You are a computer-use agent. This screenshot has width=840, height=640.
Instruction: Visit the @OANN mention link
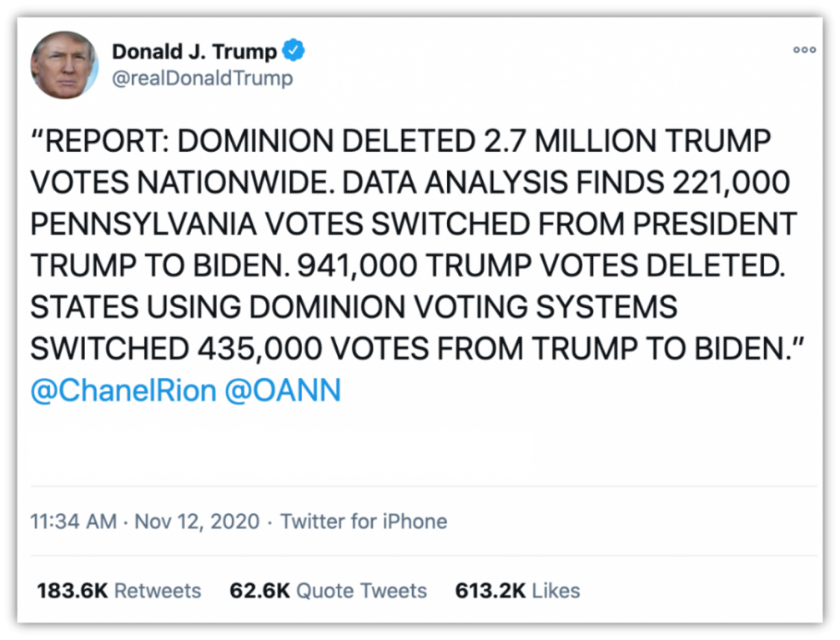(x=283, y=391)
